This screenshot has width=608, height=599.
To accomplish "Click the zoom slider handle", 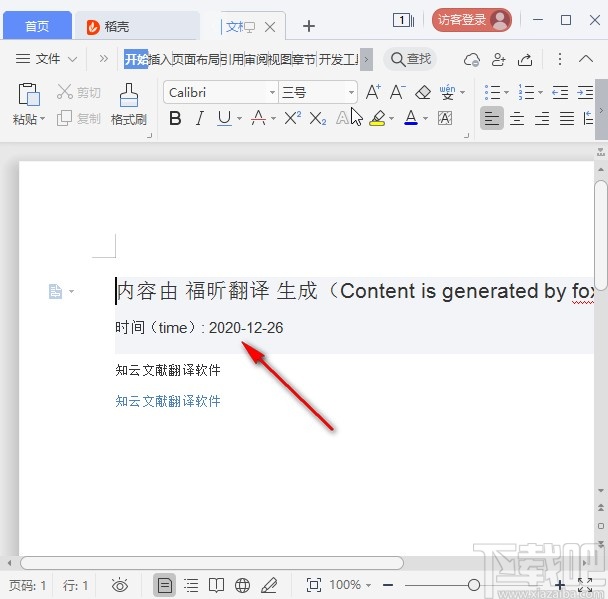I will [x=473, y=585].
